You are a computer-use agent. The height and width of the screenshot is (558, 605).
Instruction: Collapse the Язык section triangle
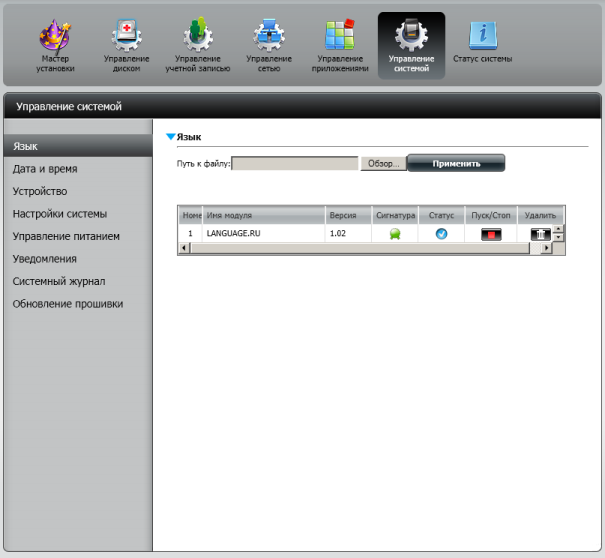click(x=171, y=137)
